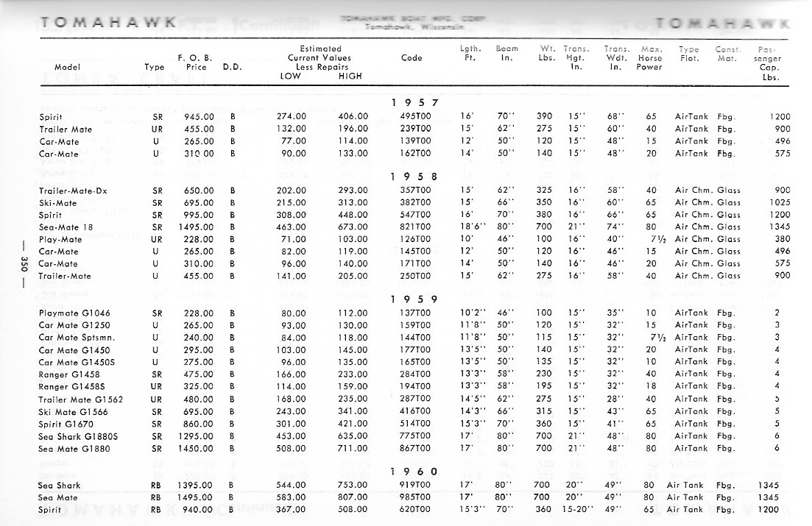Screen dimensions: 812x526
Task: Click the 'Car Mate G1250' model name
Action: point(74,326)
